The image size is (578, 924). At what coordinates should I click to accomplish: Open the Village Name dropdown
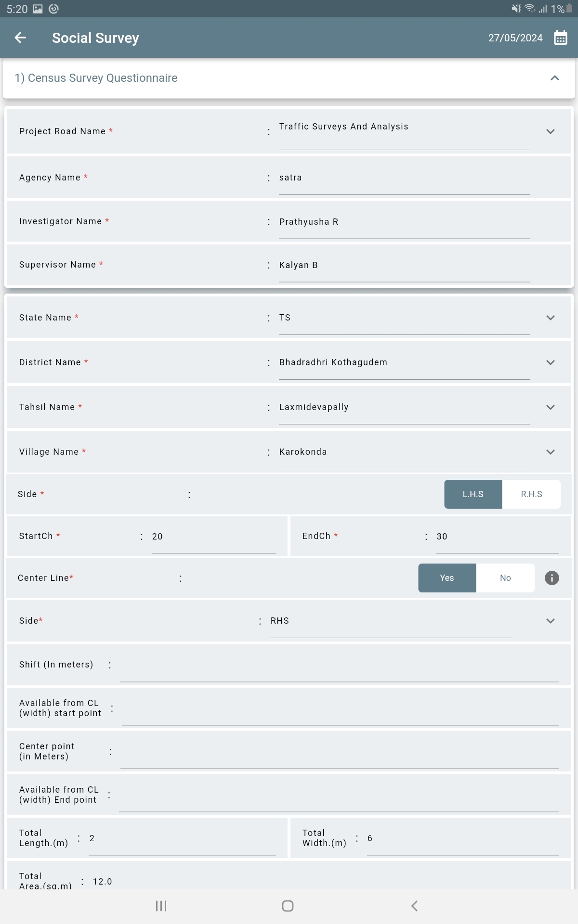tap(551, 452)
